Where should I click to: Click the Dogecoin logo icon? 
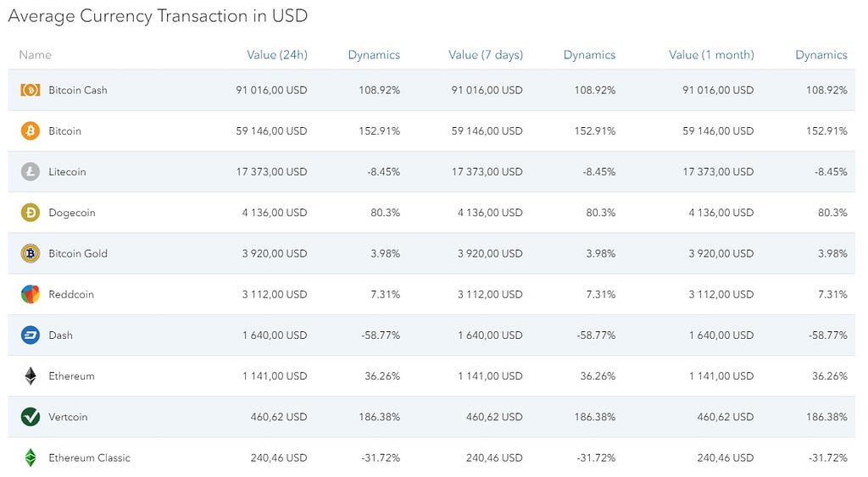[x=30, y=213]
